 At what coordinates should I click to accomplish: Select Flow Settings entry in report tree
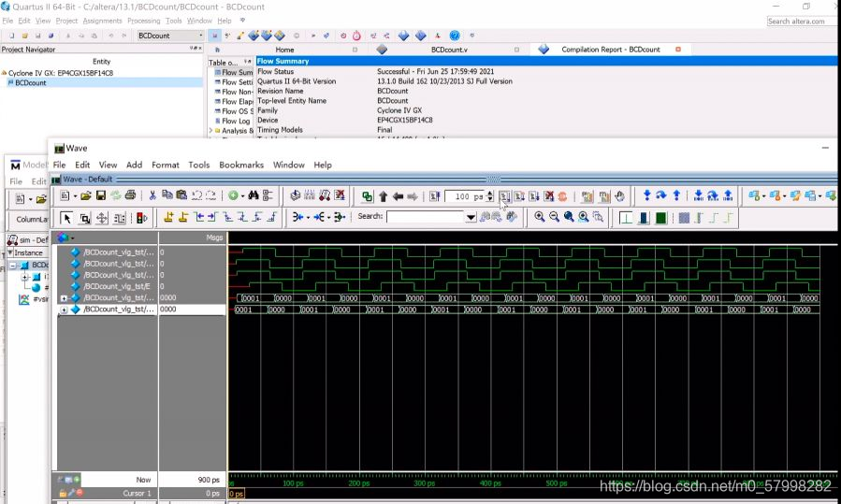coord(237,82)
